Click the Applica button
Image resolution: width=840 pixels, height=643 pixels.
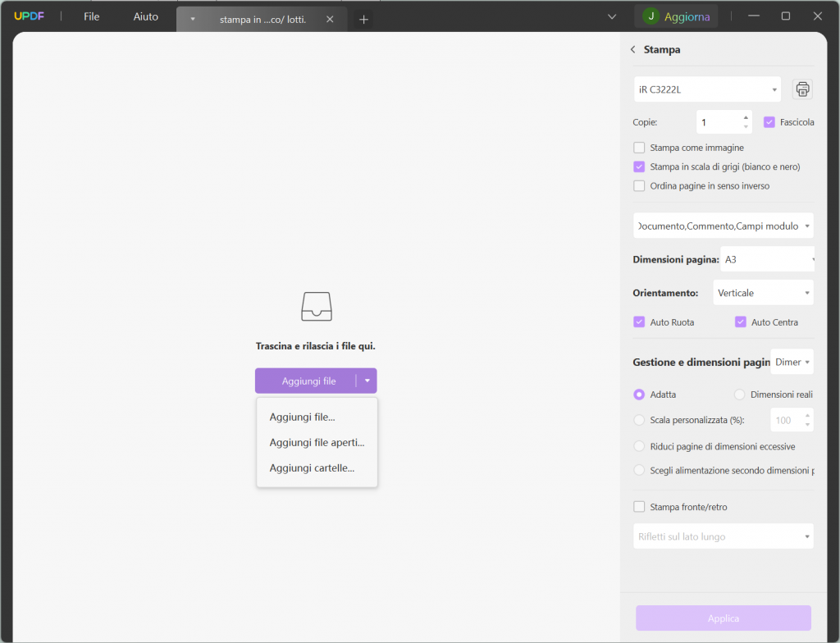pyautogui.click(x=723, y=618)
